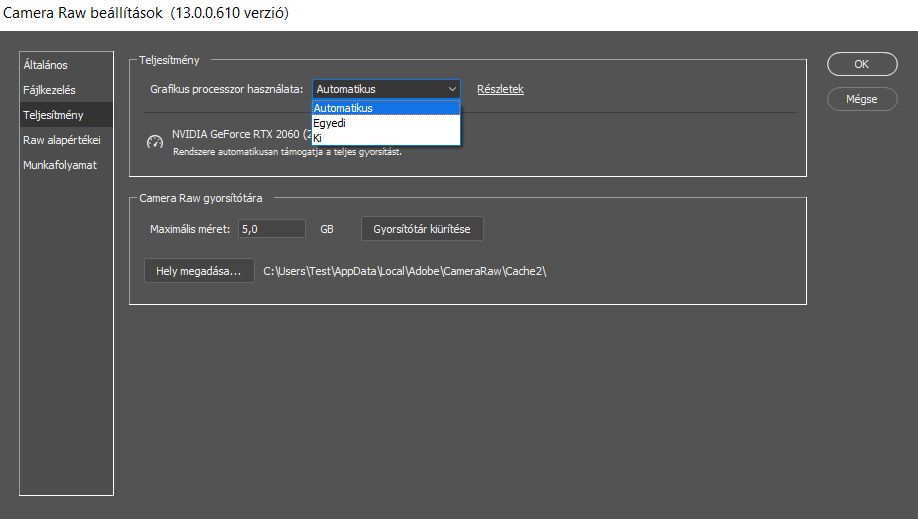The height and width of the screenshot is (519, 918).
Task: Expand the Grafikus processzor dropdown arrow
Action: (x=452, y=89)
